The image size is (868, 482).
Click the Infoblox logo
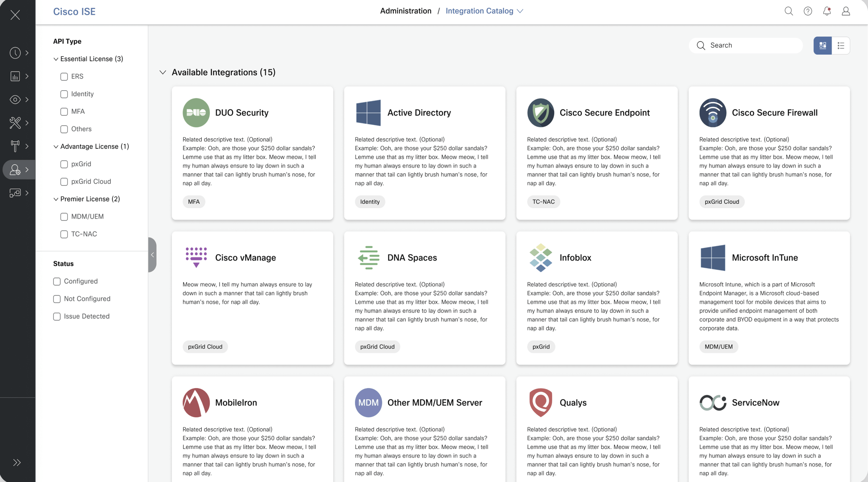540,258
